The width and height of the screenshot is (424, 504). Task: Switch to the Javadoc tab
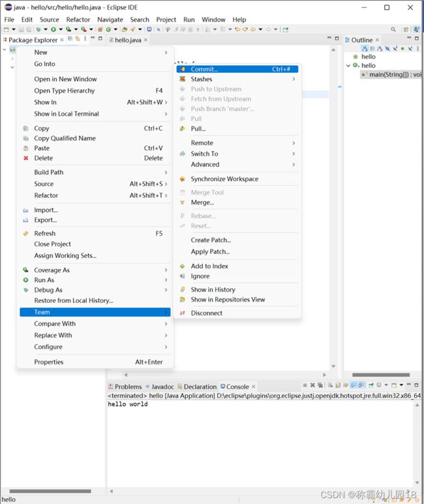pyautogui.click(x=160, y=386)
